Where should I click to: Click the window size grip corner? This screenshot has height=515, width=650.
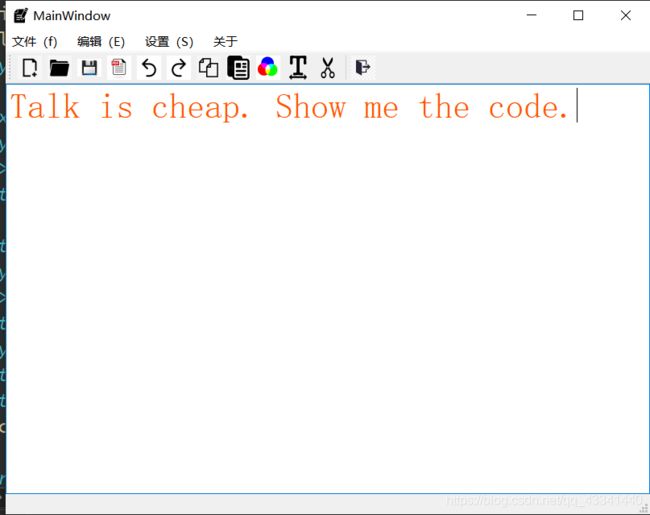645,508
